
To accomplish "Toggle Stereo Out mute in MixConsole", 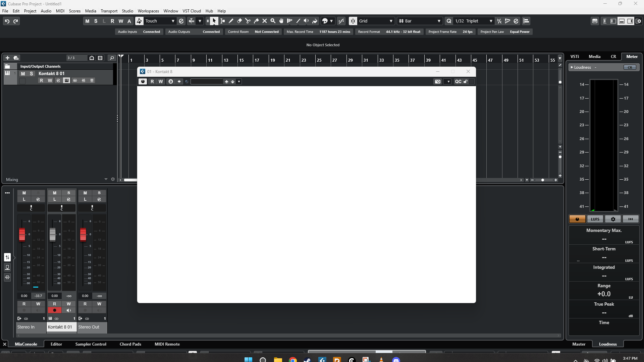I will 85,193.
